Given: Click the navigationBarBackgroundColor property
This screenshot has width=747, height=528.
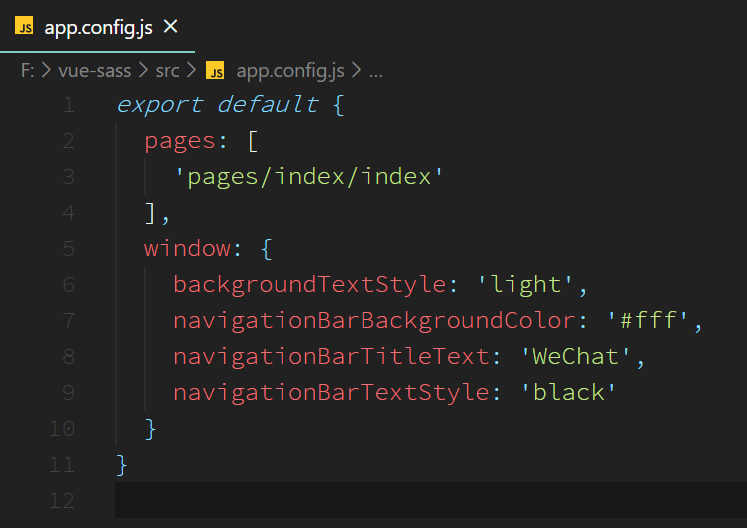Looking at the screenshot, I should tap(374, 321).
